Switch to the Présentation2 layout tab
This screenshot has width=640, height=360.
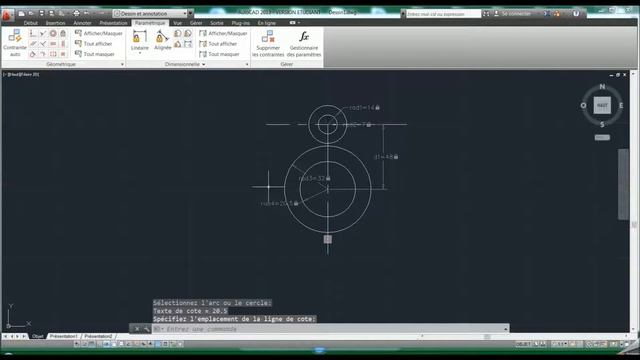(x=98, y=336)
